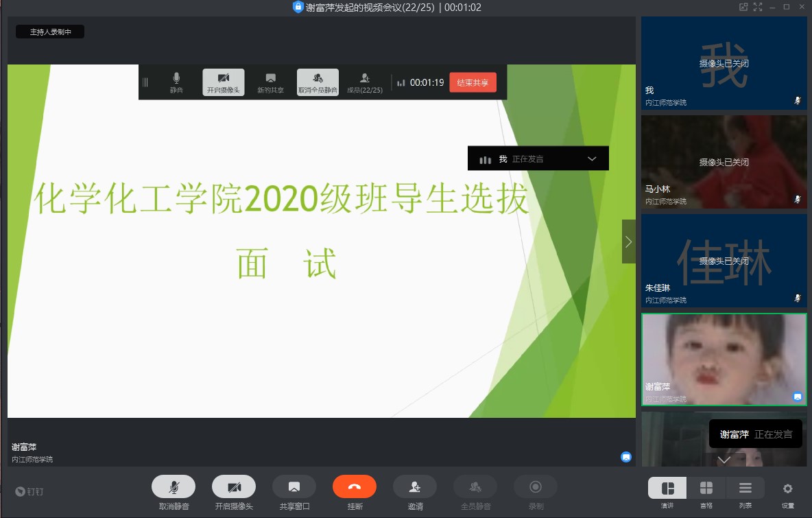Select 马小林's video thumbnail
The width and height of the screenshot is (812, 518).
point(724,162)
